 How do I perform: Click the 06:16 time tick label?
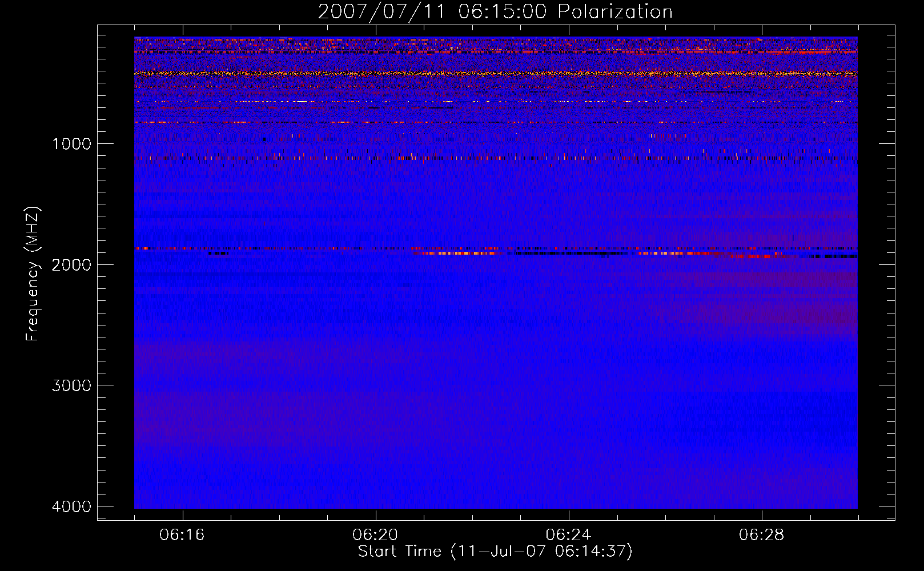click(x=182, y=535)
